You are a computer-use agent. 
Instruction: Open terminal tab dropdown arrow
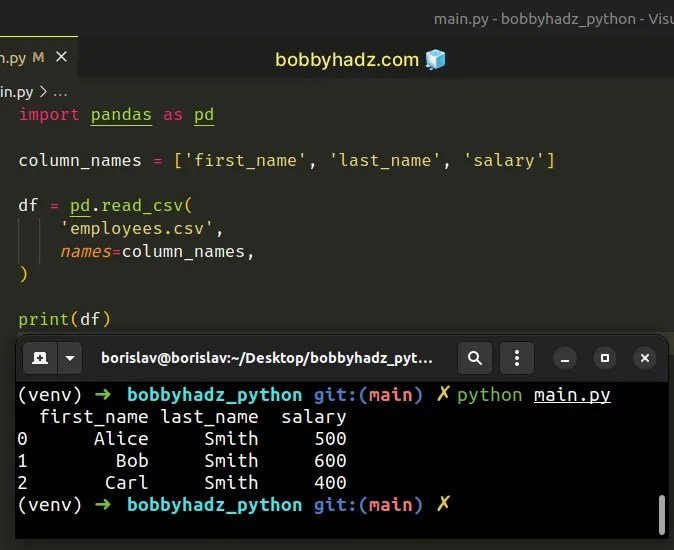click(70, 358)
